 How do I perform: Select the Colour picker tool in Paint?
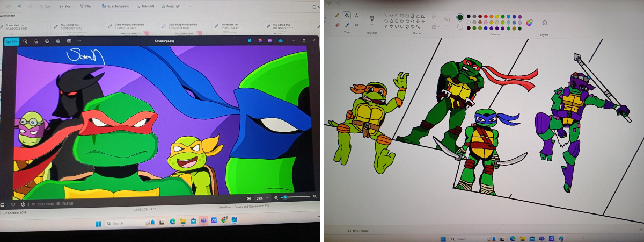[x=347, y=25]
